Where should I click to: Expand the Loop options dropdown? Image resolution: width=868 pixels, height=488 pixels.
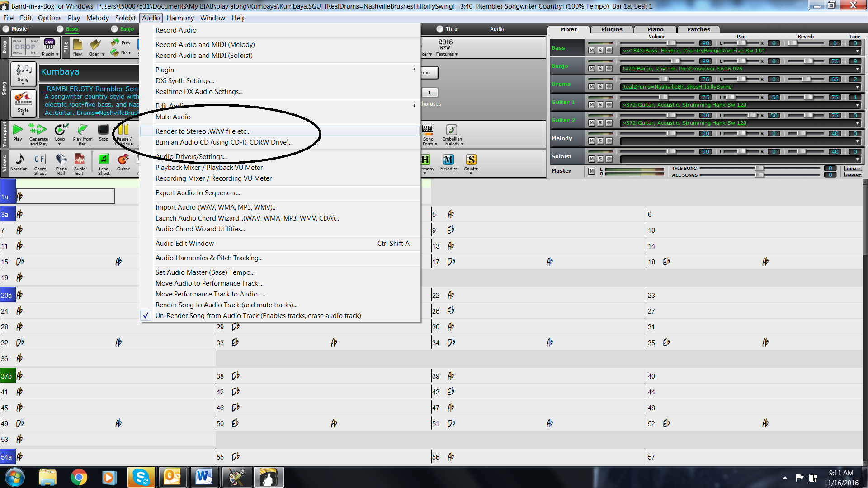(59, 144)
